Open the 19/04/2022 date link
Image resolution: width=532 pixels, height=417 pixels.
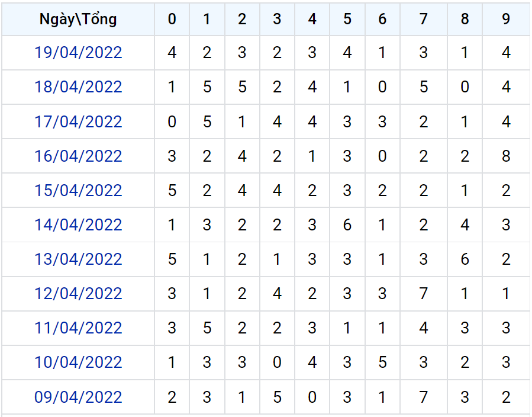[x=78, y=53]
